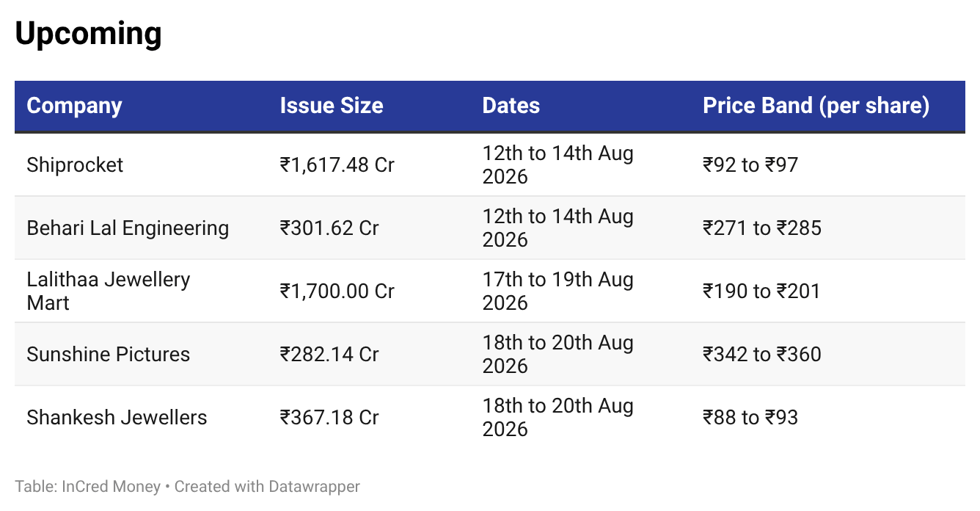Screen dimensions: 980x511
Task: Select the Issue Size column header
Action: pyautogui.click(x=332, y=106)
